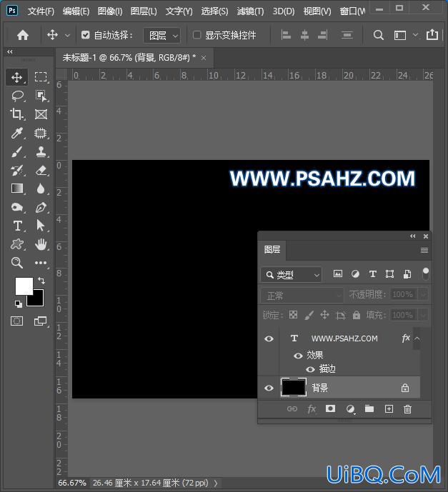Toggle visibility of 效果 effects

point(298,356)
